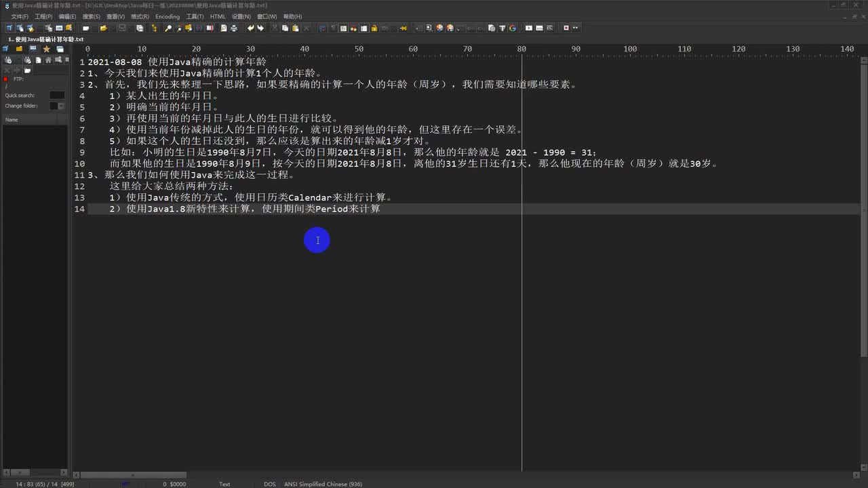Click the Find magnifier toolbar icon
868x488 pixels.
tap(167, 28)
